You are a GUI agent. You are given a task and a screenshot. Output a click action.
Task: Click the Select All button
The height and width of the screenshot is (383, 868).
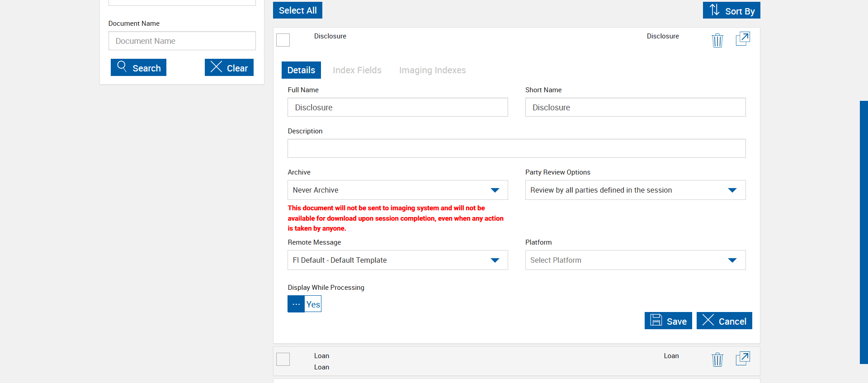coord(297,10)
